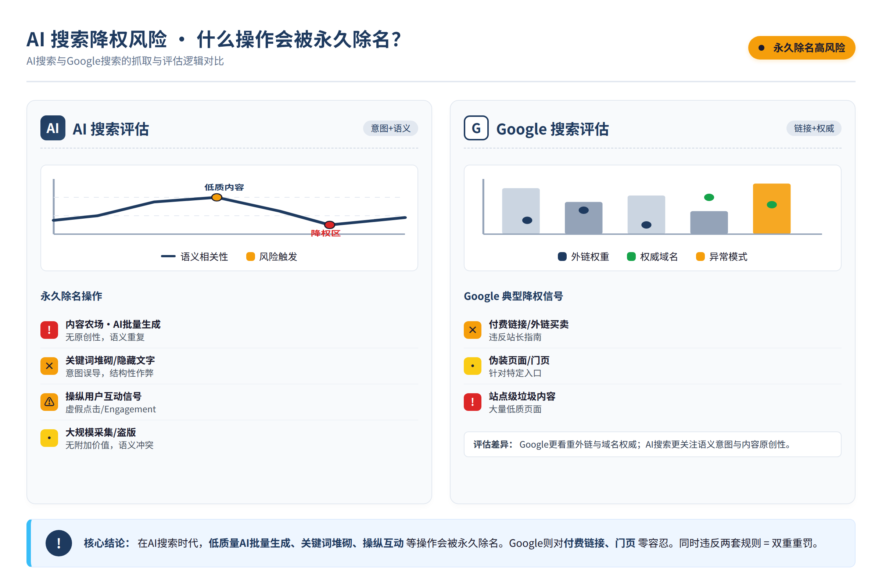Click the 核心结论 label in bottom banner
Screen dimensions: 882x588
click(107, 543)
